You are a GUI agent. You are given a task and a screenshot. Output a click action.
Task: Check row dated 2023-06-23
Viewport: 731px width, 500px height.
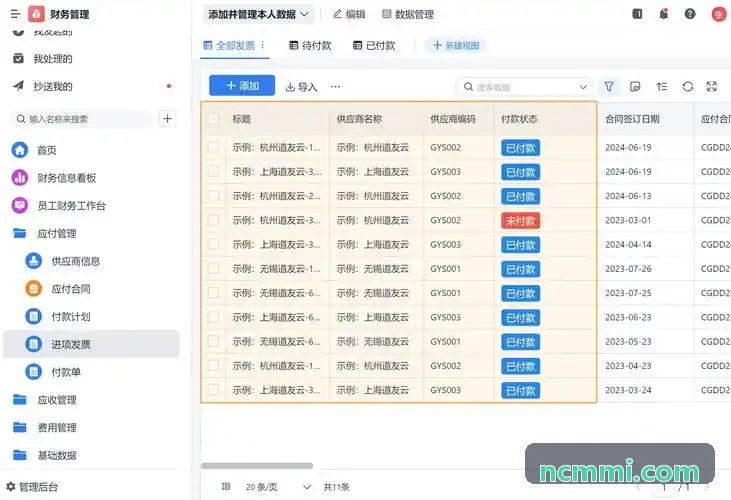point(213,317)
